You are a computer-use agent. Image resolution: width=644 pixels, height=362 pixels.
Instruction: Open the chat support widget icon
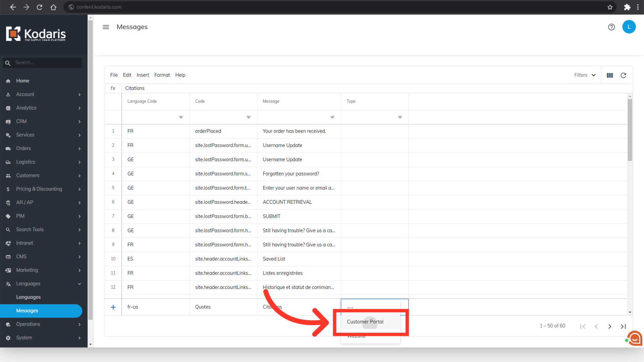(634, 339)
